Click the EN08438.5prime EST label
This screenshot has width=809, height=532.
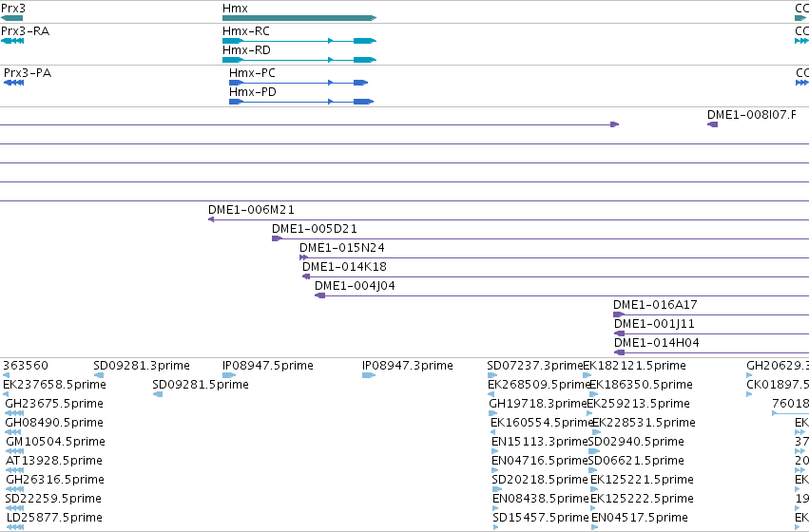point(541,500)
